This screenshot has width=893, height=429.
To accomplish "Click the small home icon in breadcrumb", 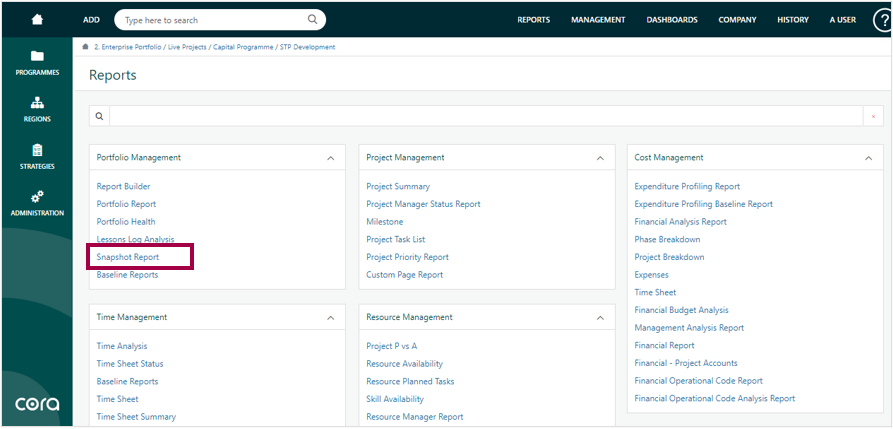I will coord(85,47).
